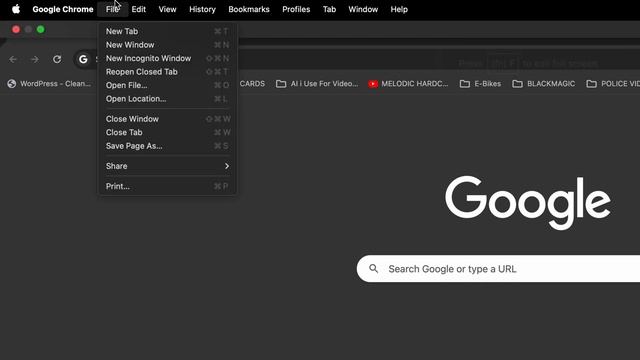Select Close Tab menu entry
Viewport: 640px width, 360px height.
point(167,133)
